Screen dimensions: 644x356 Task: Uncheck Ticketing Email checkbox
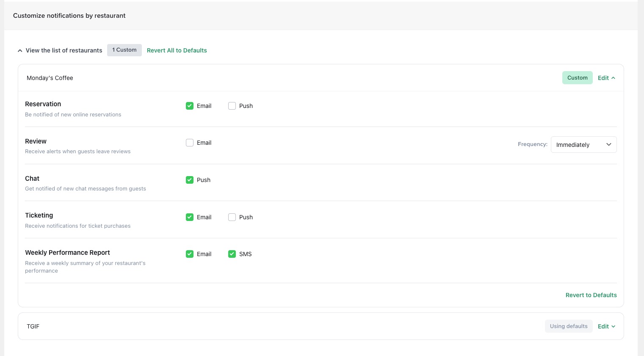(190, 217)
